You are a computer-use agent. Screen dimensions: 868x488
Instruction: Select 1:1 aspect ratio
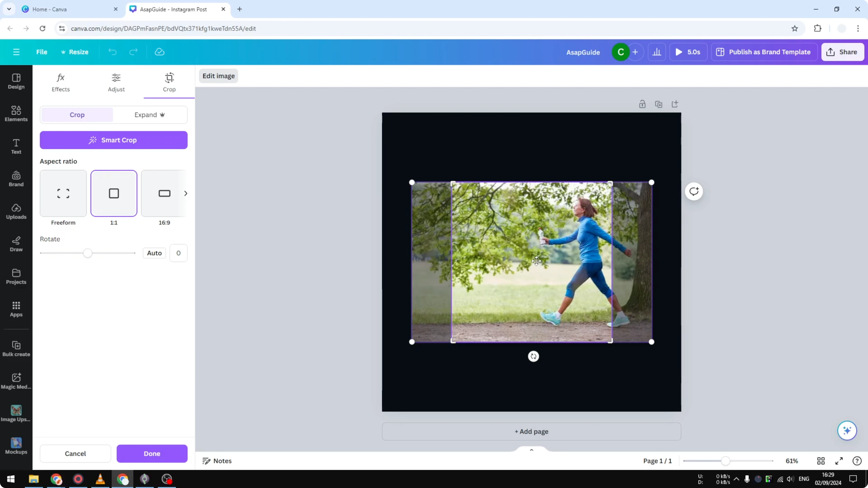(x=114, y=193)
